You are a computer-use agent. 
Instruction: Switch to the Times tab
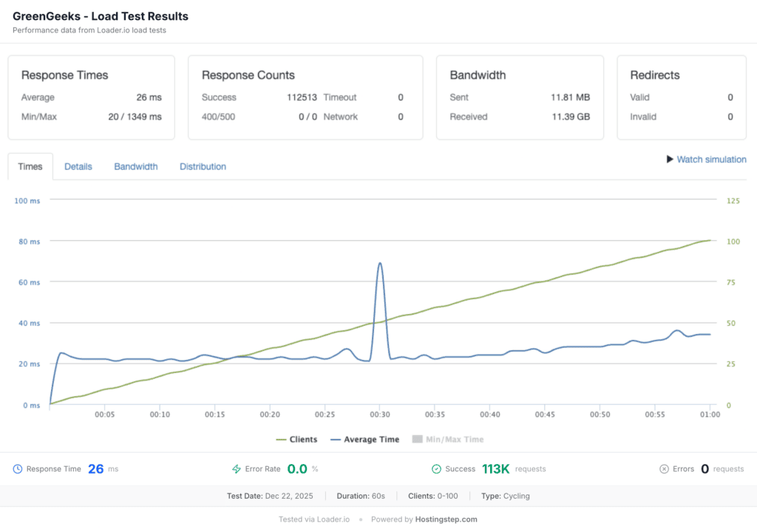30,166
